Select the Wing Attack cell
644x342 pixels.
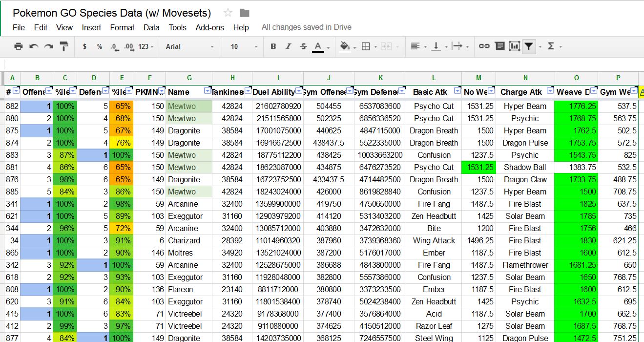point(434,240)
